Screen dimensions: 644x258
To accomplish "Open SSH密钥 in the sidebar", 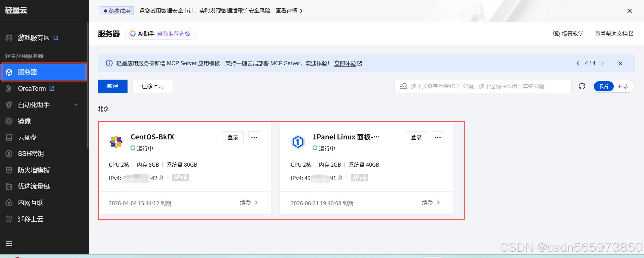I will [31, 154].
